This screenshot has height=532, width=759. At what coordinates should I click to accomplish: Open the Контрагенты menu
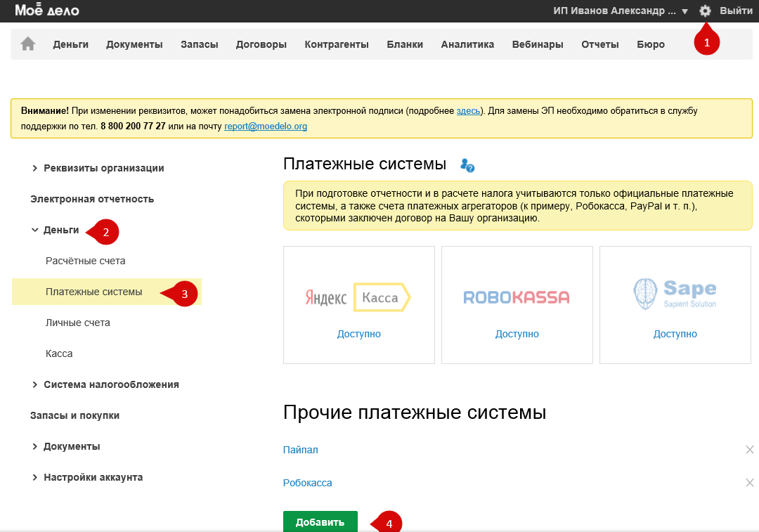click(x=337, y=44)
